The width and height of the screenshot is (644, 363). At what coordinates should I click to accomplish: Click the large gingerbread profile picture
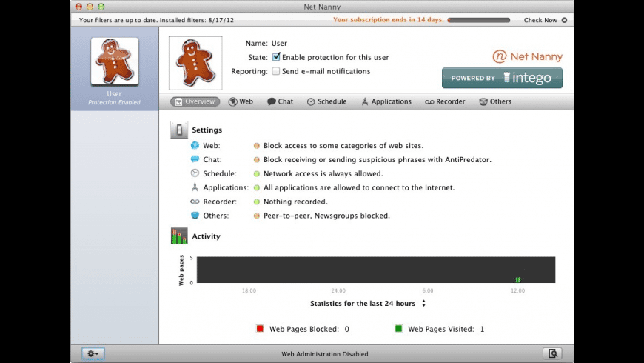pos(195,63)
